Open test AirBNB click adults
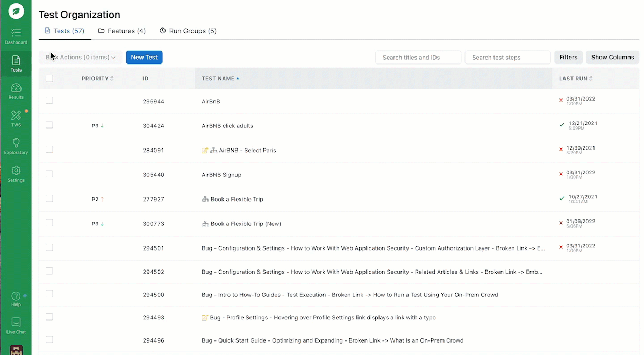This screenshot has height=355, width=644. 227,126
